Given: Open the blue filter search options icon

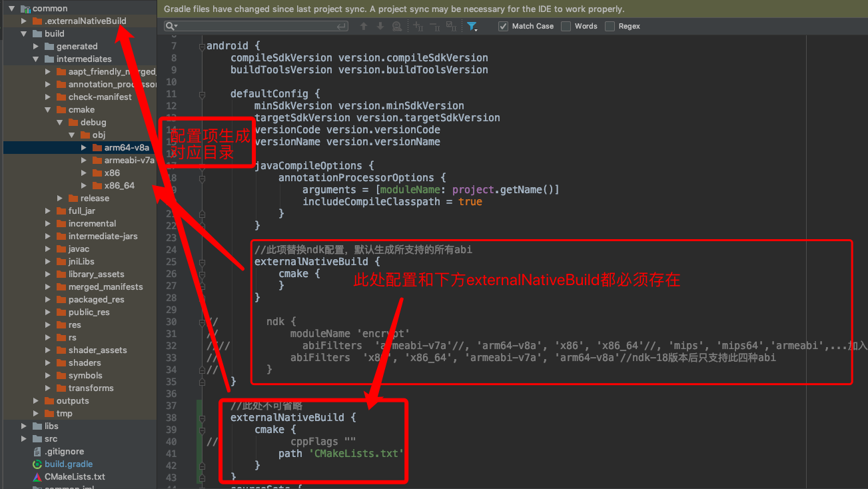Looking at the screenshot, I should 472,26.
